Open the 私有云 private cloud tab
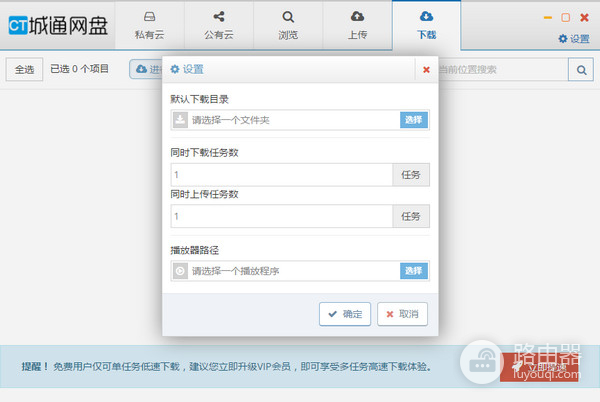This screenshot has height=402, width=600. pyautogui.click(x=149, y=26)
